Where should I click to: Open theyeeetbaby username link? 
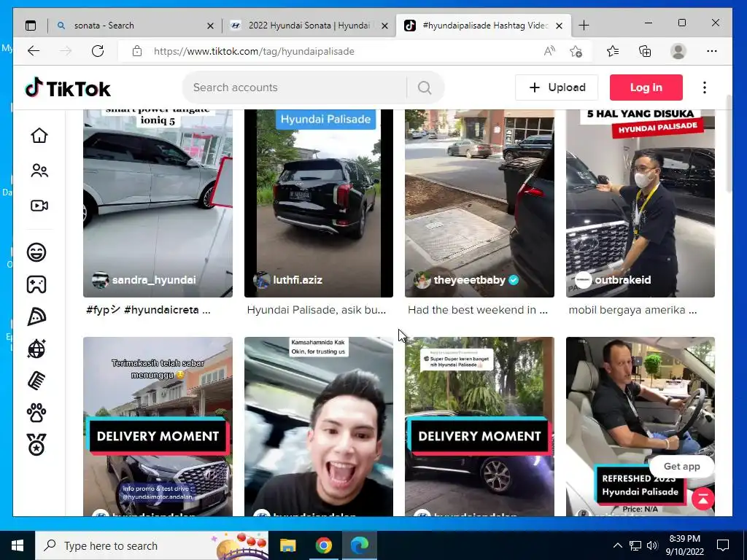coord(469,280)
